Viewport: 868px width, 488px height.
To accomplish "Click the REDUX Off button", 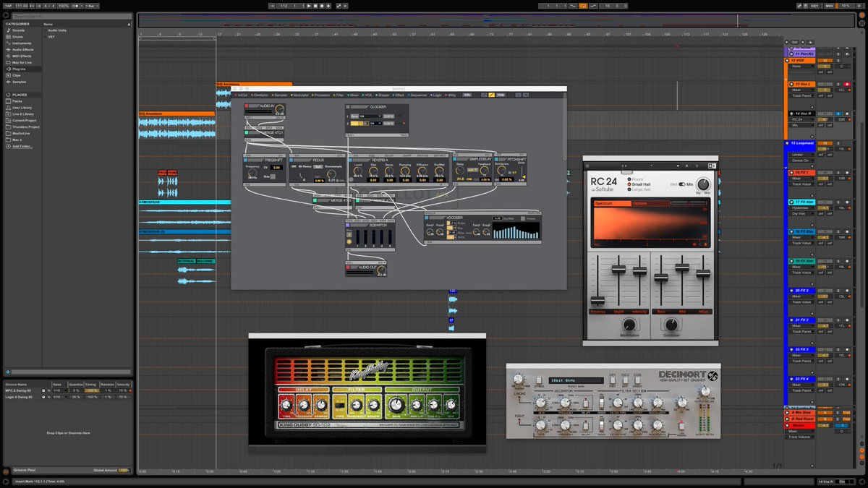I will [x=294, y=166].
